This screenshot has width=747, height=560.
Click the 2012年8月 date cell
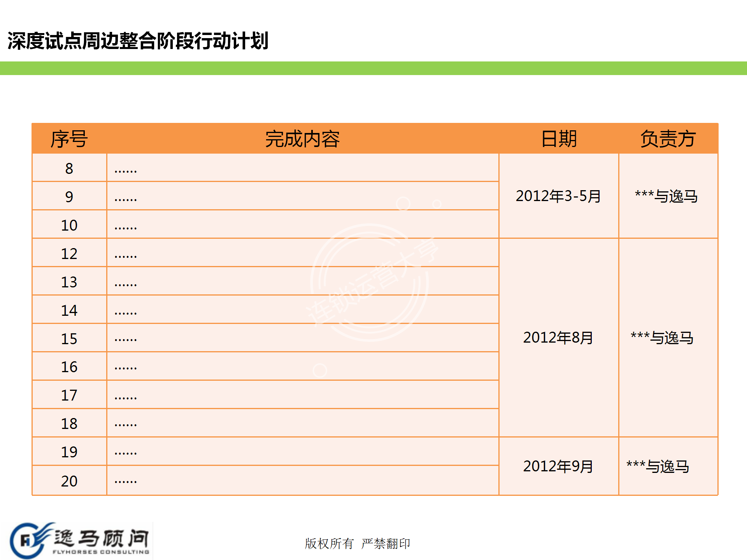tap(558, 338)
